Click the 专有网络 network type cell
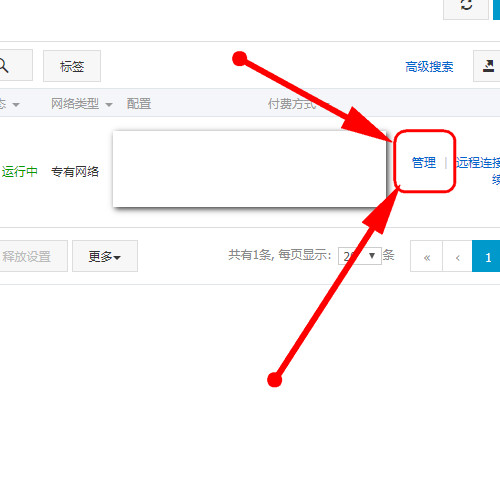Viewport: 500px width, 500px height. pos(75,172)
